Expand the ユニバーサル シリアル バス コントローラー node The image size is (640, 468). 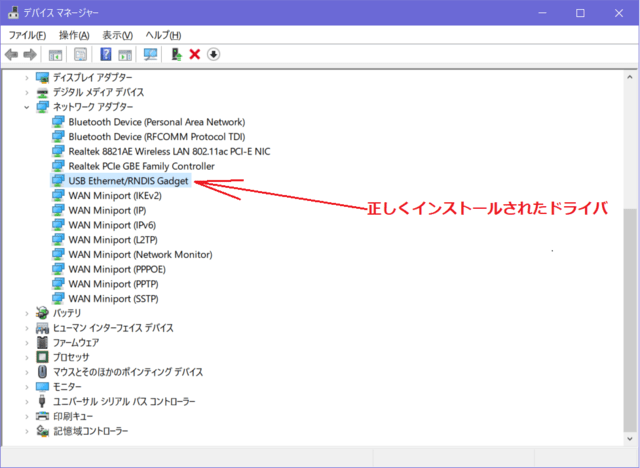click(27, 401)
